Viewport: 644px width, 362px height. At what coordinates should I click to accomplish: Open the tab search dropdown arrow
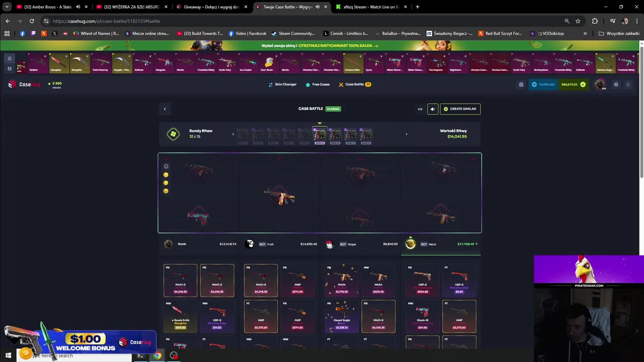(7, 7)
